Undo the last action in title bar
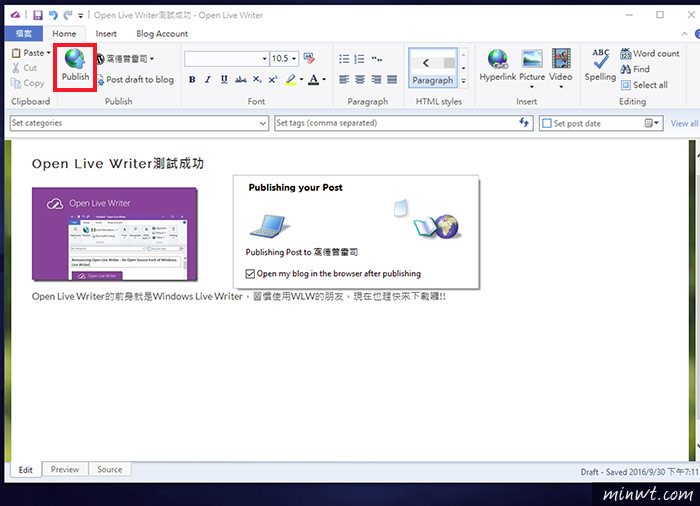This screenshot has width=700, height=506. [x=53, y=15]
